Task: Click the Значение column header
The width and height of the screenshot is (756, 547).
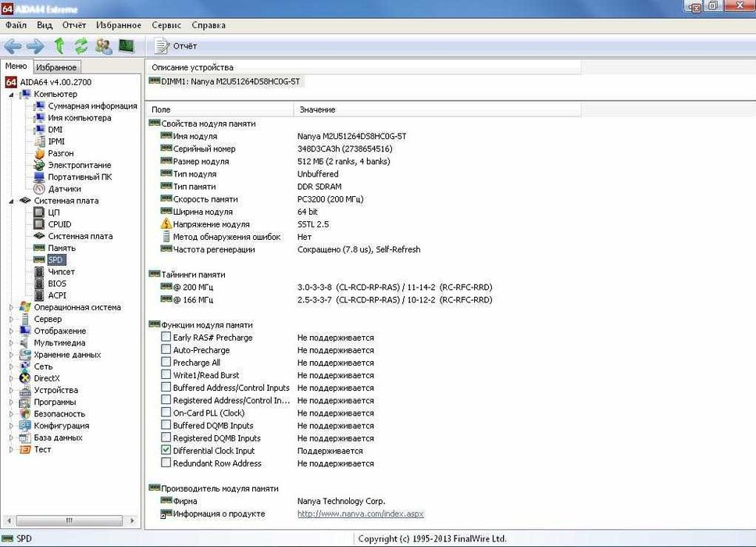Action: tap(437, 109)
